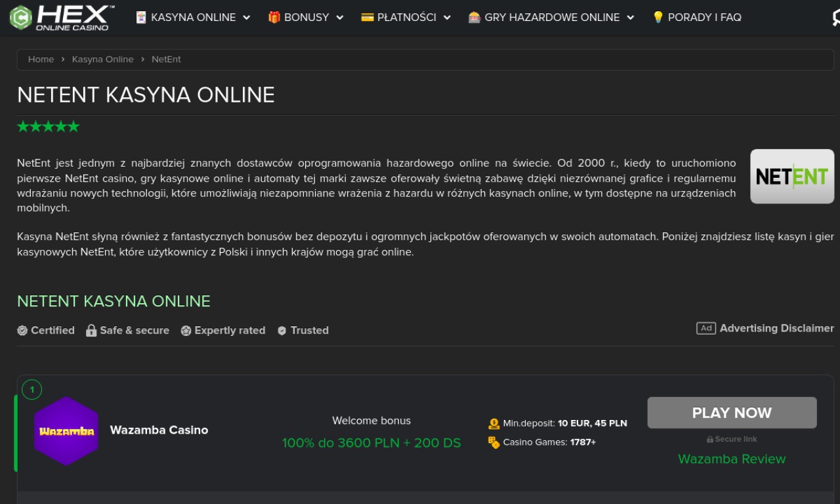Click the padlock icon next to Safe & secure
Image resolution: width=840 pixels, height=504 pixels.
(x=91, y=330)
